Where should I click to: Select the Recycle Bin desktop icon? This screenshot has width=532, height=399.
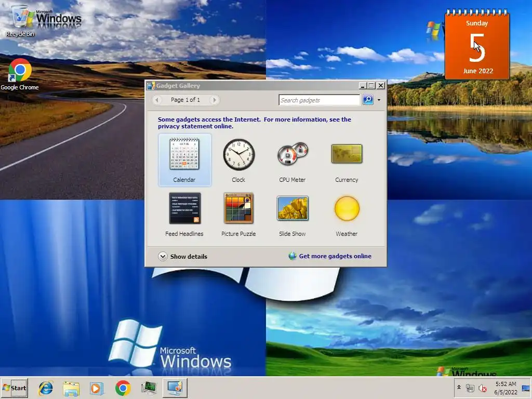[x=20, y=20]
